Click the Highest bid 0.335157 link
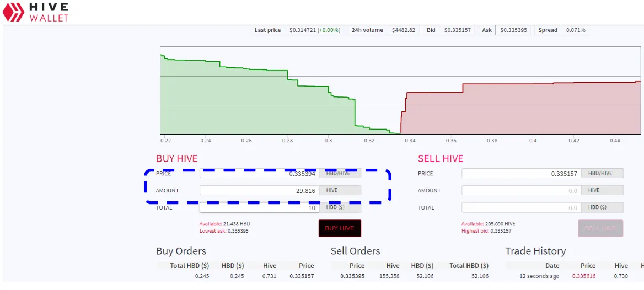Screen dimensions: 644x290 [x=486, y=231]
